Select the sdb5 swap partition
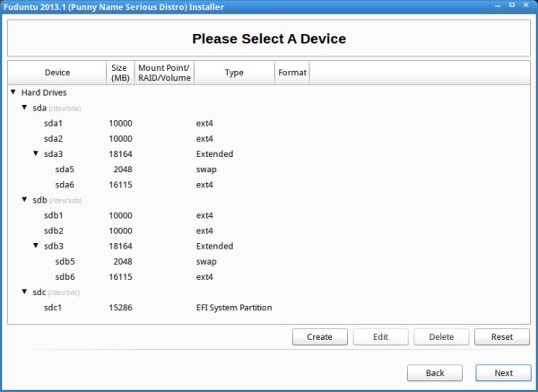 269,262
